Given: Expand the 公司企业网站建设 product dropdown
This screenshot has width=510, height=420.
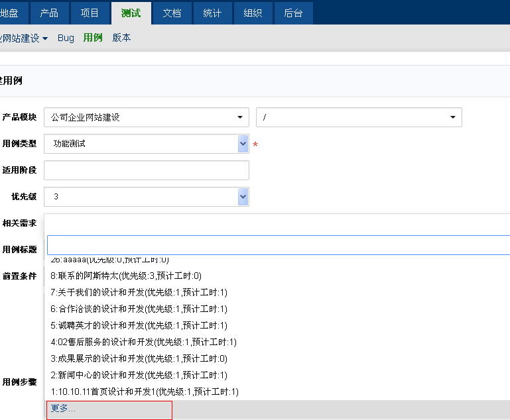Looking at the screenshot, I should coord(146,117).
